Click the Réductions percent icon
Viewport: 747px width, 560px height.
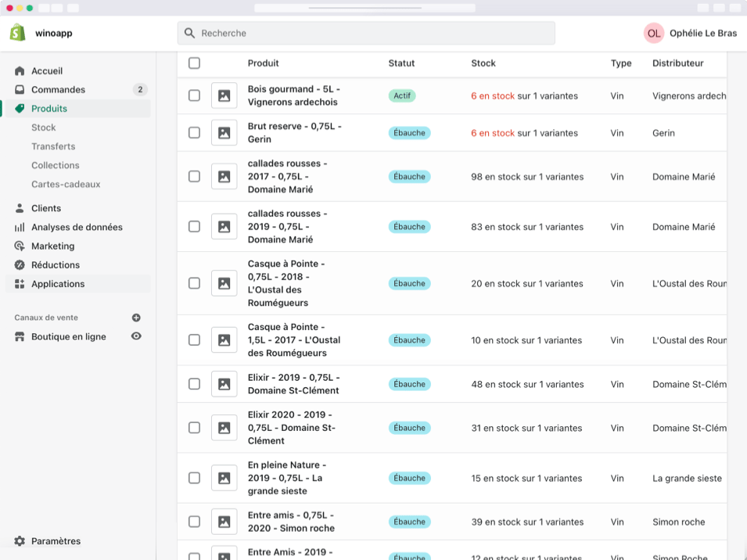[20, 265]
